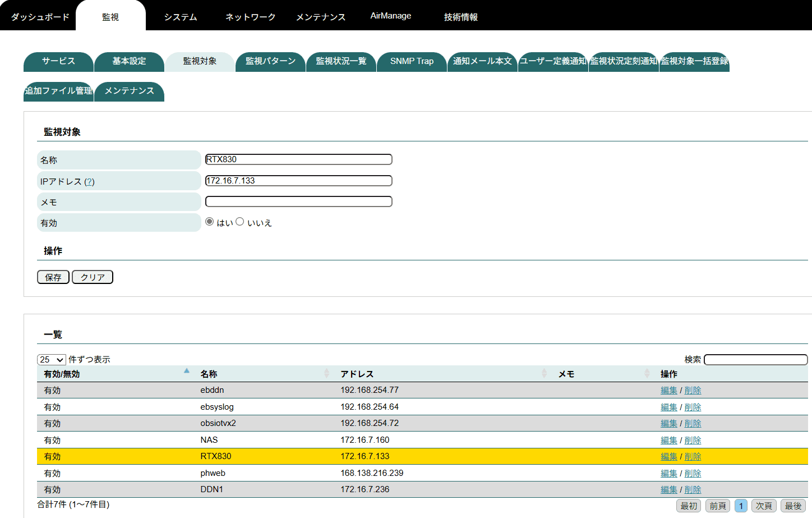Focus the 名称 input field
This screenshot has width=812, height=518.
pos(299,159)
